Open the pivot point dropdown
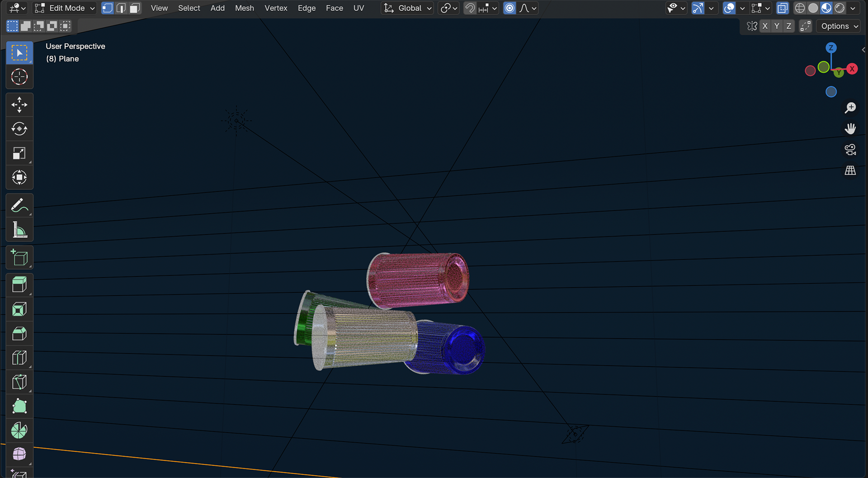 pos(448,8)
